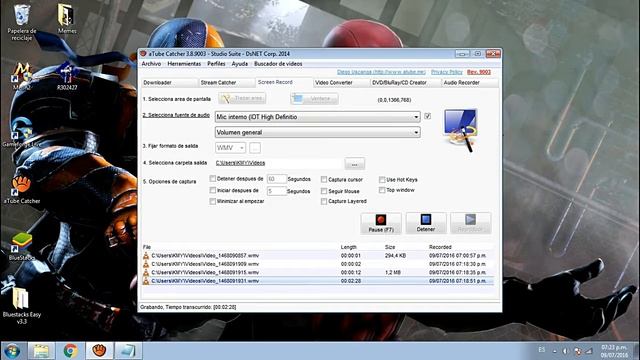
Task: Click the aTube Catcher title bar icon
Action: coord(143,53)
